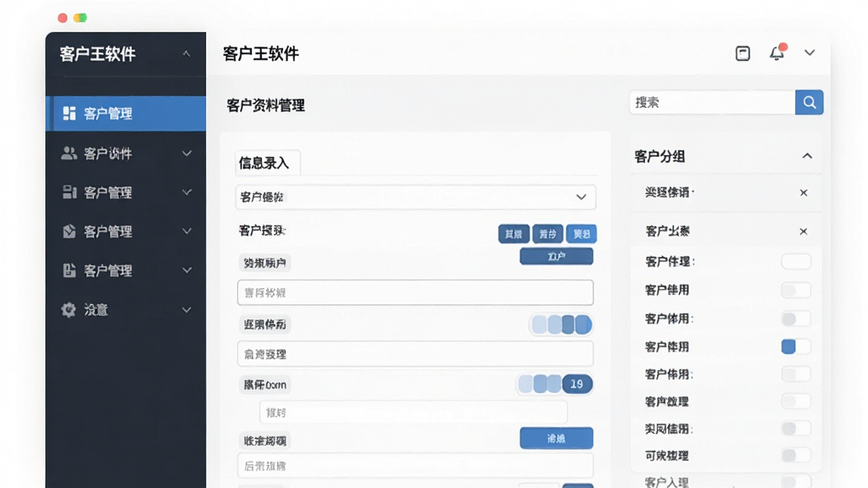
Task: Remove the 客户出差 group with its X
Action: (x=804, y=231)
